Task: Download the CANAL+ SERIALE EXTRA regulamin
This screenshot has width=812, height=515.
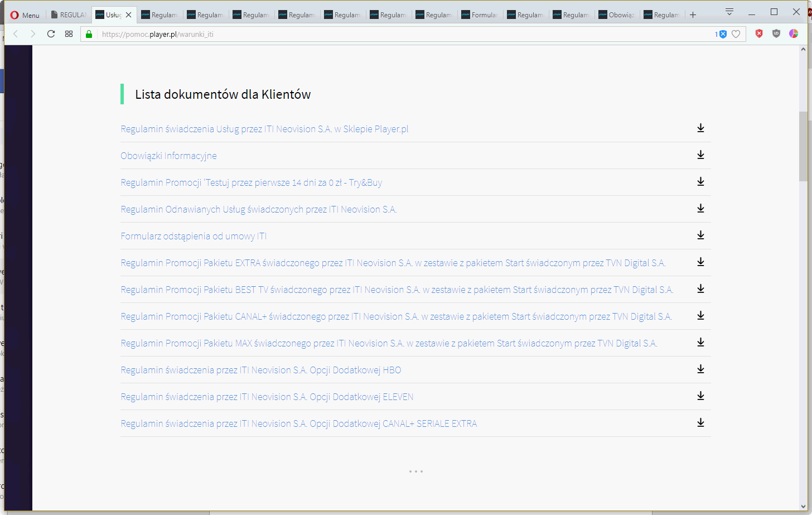Action: 700,423
